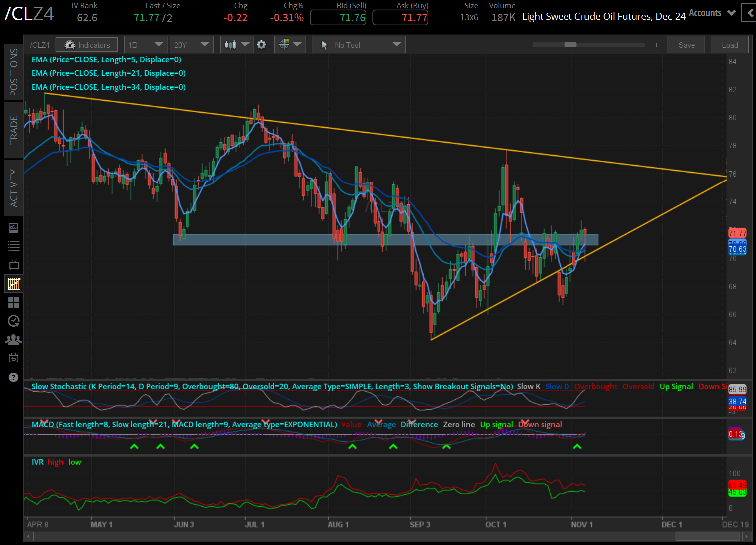
Task: Click the zoom out minus sign
Action: tap(522, 45)
